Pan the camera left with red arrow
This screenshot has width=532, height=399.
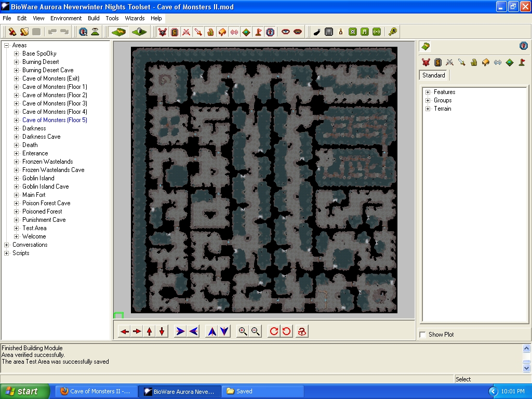point(124,331)
